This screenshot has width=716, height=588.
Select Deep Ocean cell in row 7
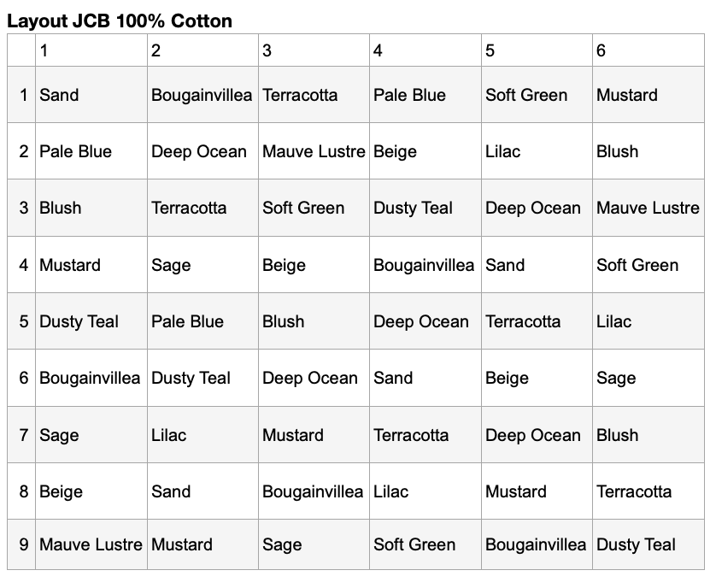pos(537,434)
